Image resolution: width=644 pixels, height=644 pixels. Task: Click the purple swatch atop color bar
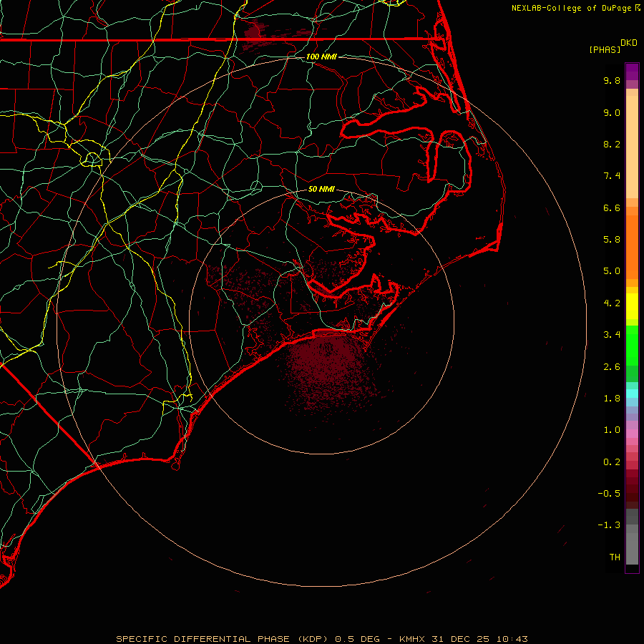pos(632,72)
